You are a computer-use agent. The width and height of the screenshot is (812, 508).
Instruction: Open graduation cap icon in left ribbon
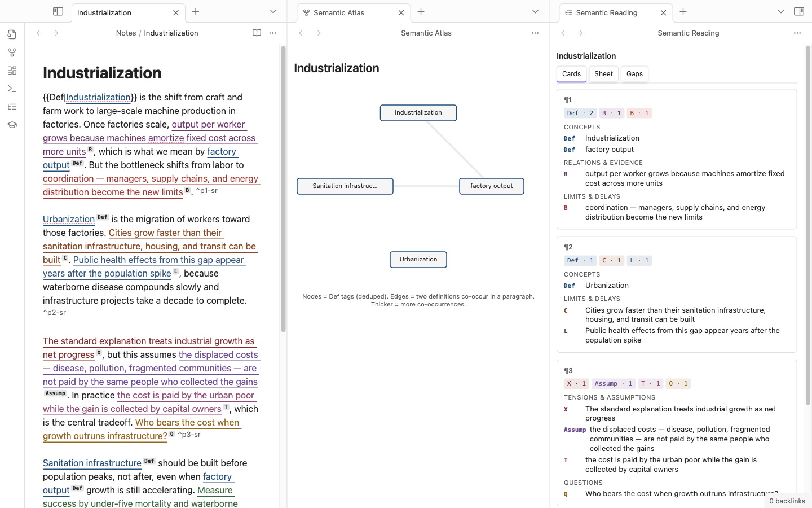click(x=12, y=125)
